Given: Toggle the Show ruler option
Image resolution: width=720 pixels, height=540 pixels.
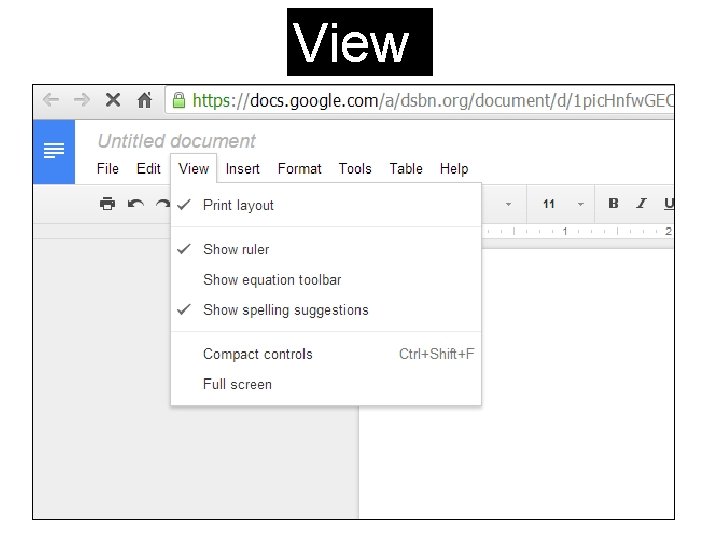Looking at the screenshot, I should pyautogui.click(x=326, y=249).
